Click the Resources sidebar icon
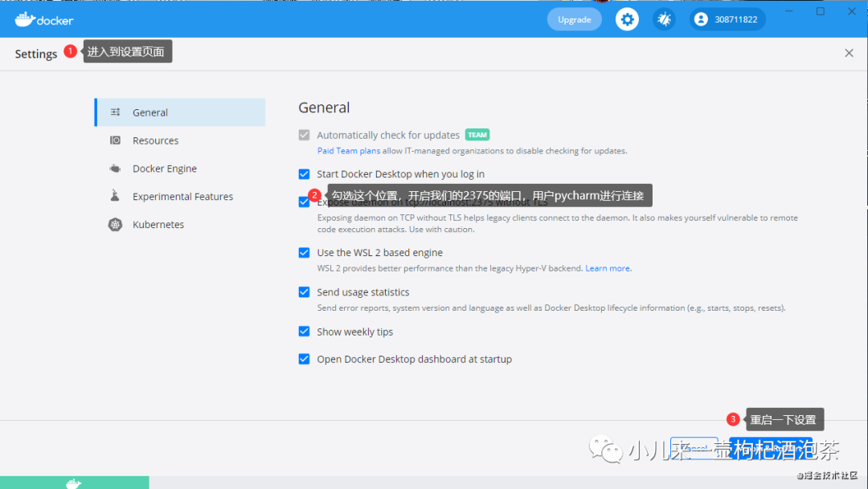Viewport: 868px width, 489px height. pos(115,141)
